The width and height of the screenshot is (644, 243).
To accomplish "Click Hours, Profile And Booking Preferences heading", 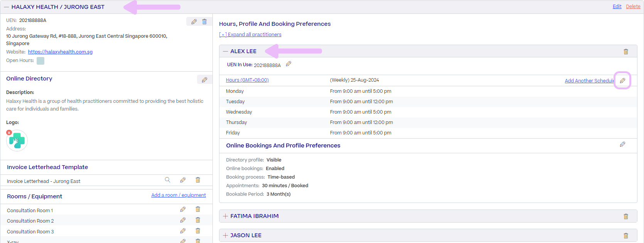I will click(275, 24).
